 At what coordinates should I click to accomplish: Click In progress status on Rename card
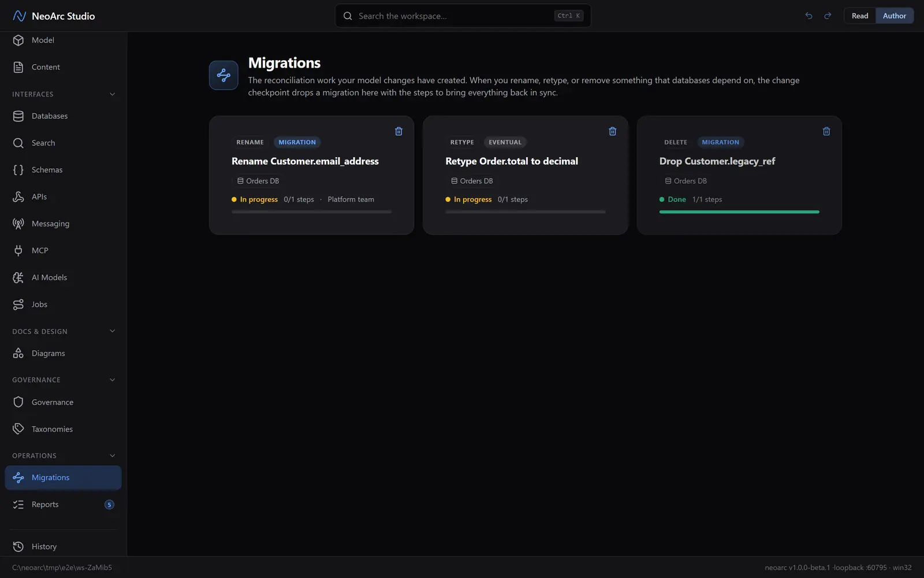point(255,199)
